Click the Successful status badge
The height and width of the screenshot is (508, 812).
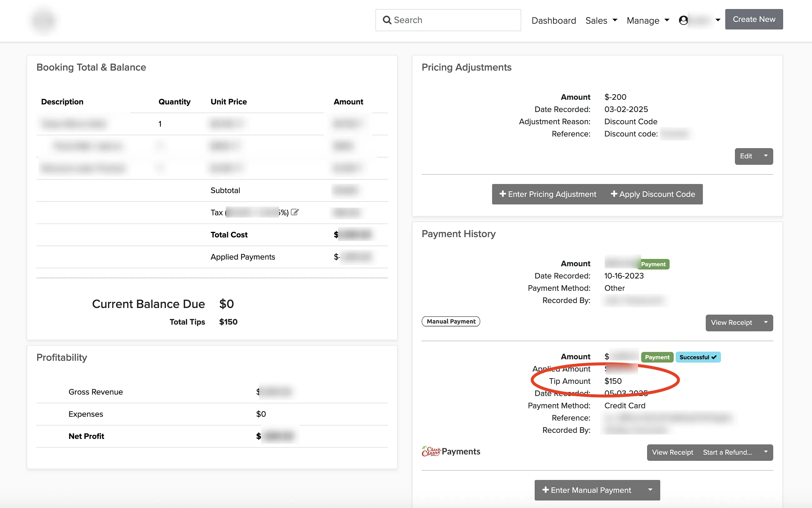tap(698, 357)
